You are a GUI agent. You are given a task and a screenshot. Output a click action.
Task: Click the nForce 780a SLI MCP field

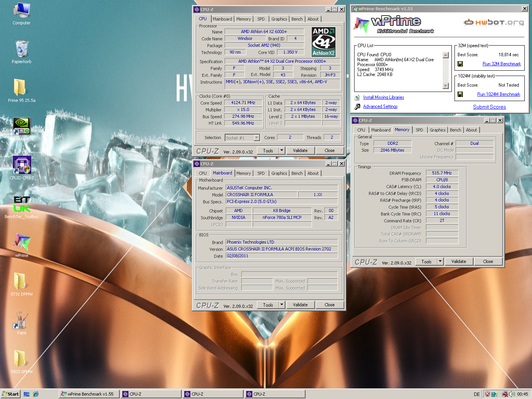point(282,218)
